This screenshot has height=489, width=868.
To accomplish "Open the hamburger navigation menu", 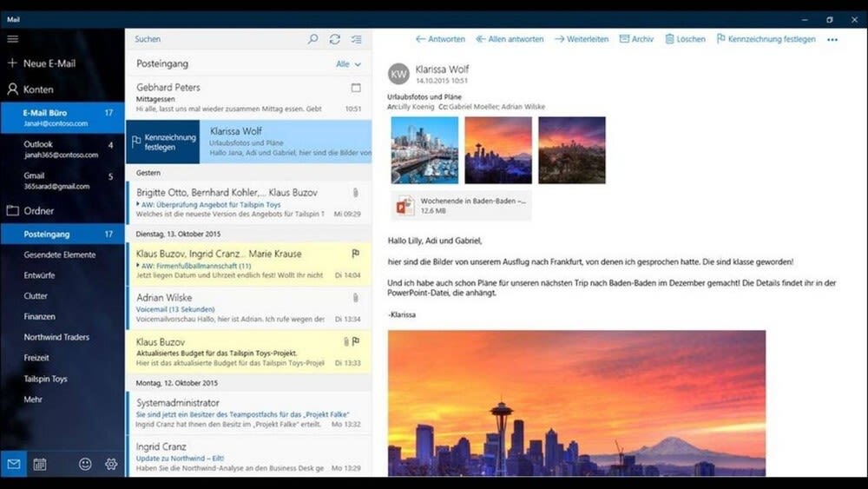I will pyautogui.click(x=12, y=39).
